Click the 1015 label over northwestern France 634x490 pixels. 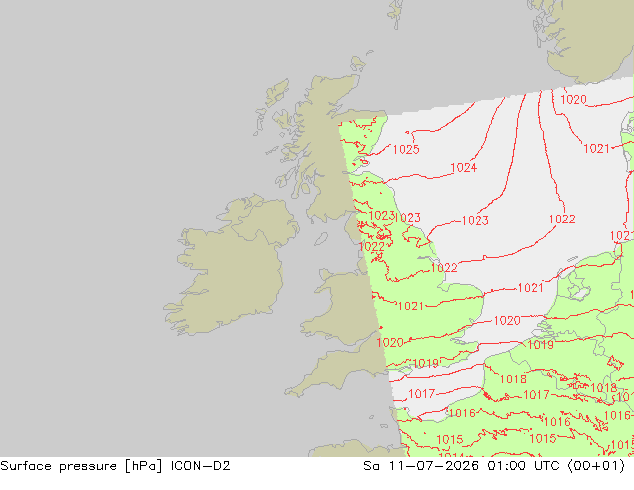coord(450,439)
